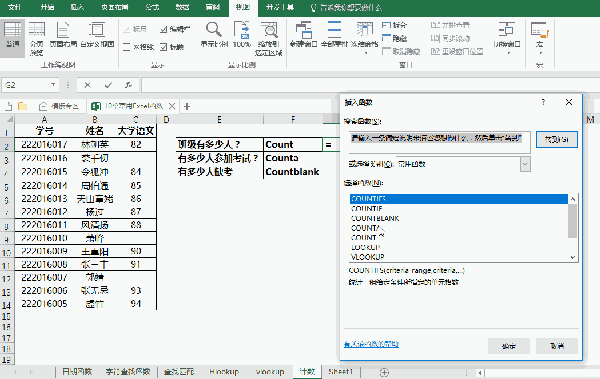Click the Tell Me lightbulb search box

(x=347, y=7)
